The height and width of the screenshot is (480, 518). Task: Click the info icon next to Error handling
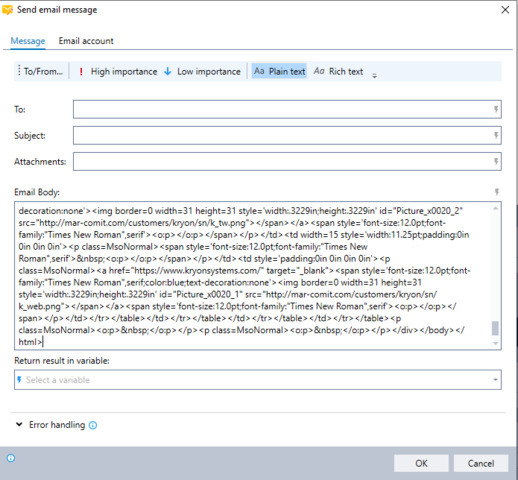pyautogui.click(x=93, y=425)
